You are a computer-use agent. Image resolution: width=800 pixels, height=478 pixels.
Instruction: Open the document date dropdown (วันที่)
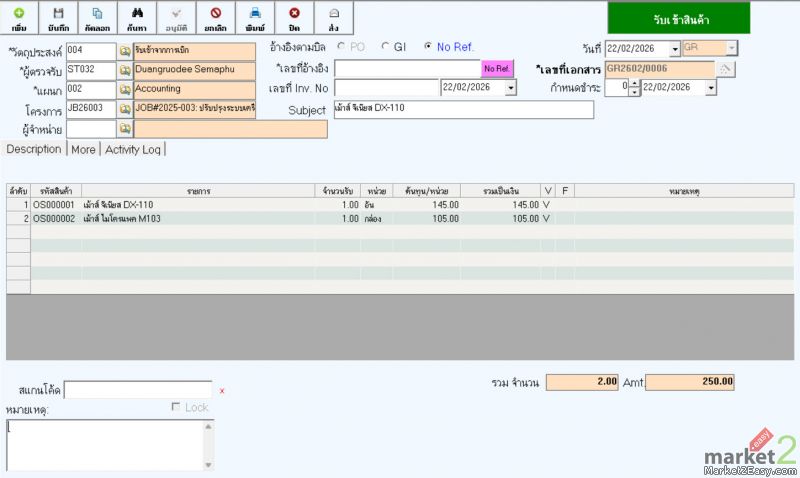pyautogui.click(x=674, y=49)
